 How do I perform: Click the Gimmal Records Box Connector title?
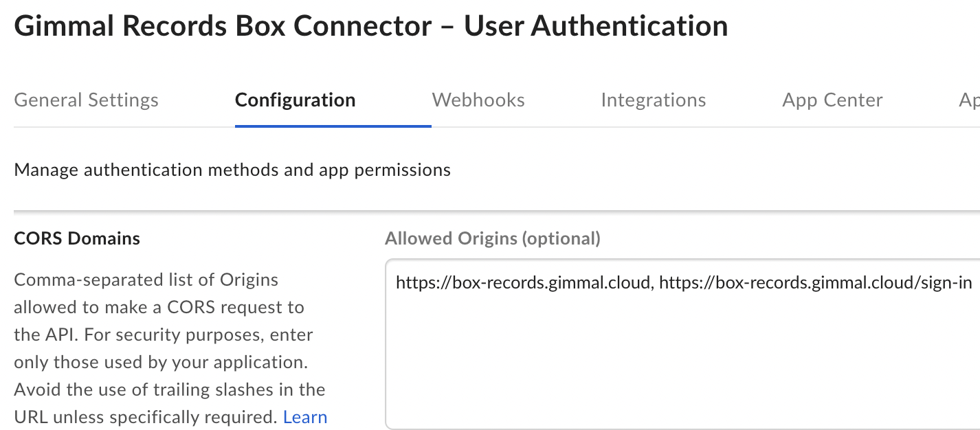tap(223, 26)
